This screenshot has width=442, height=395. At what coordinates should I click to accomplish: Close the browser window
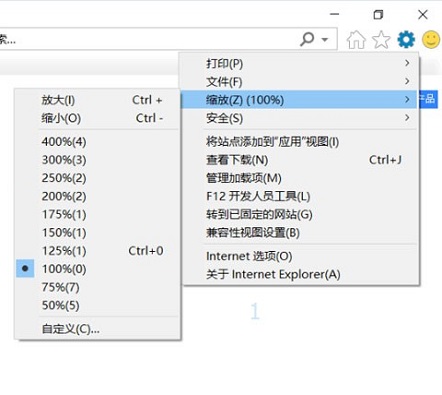pos(423,14)
